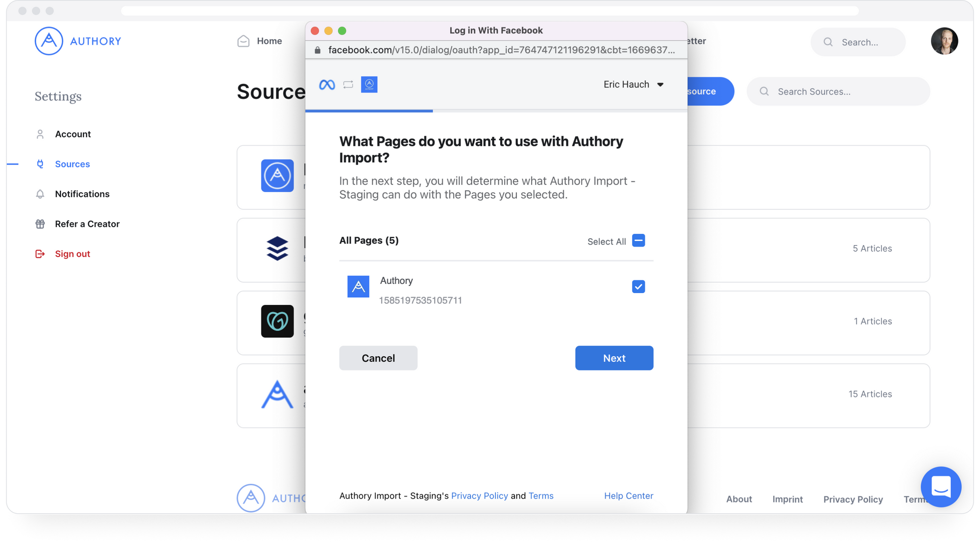Open the profile avatar in top right

tap(944, 41)
